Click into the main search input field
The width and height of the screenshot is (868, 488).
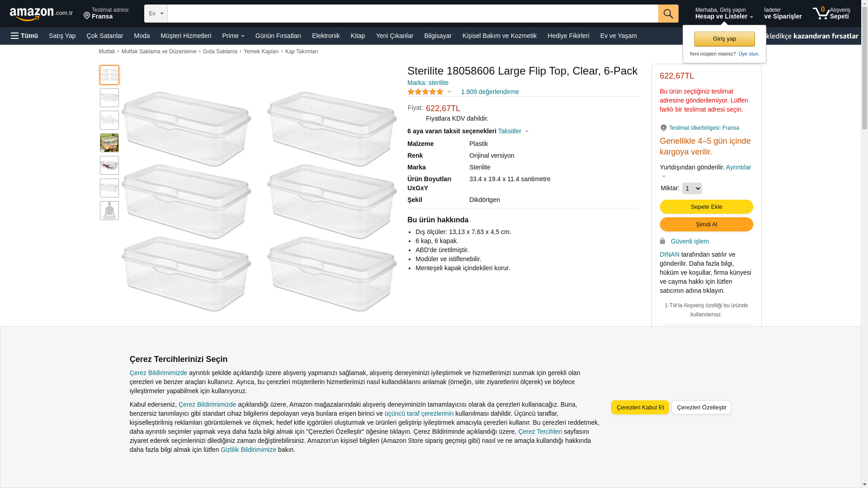point(413,14)
